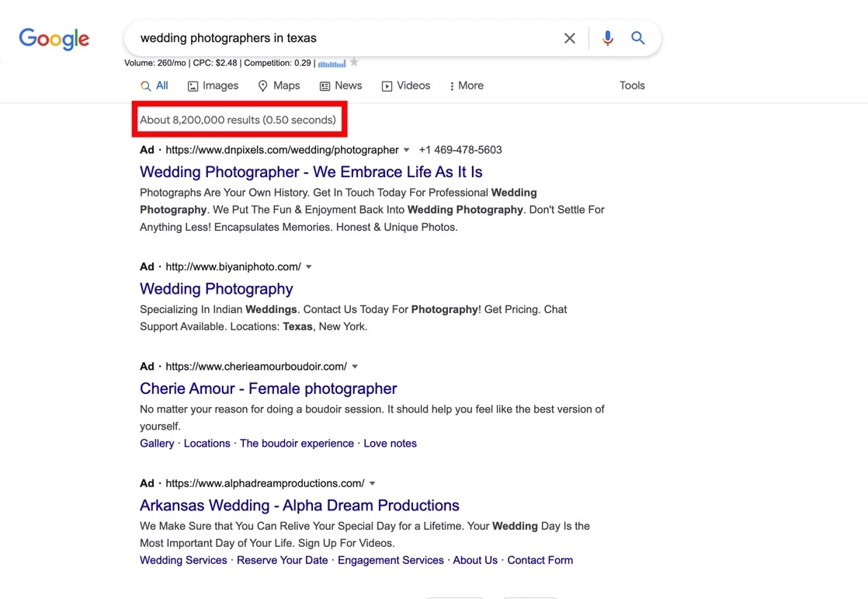Switch to the Images tab
The image size is (868, 599).
[x=214, y=86]
